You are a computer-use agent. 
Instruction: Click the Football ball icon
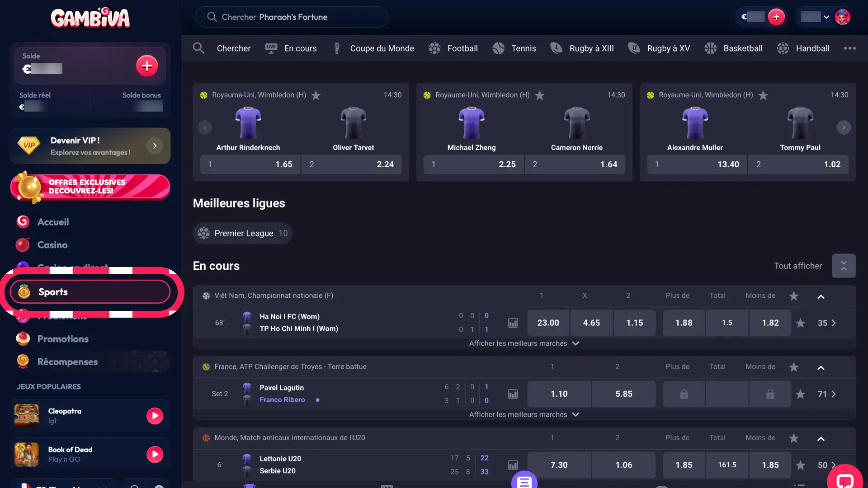tap(434, 48)
